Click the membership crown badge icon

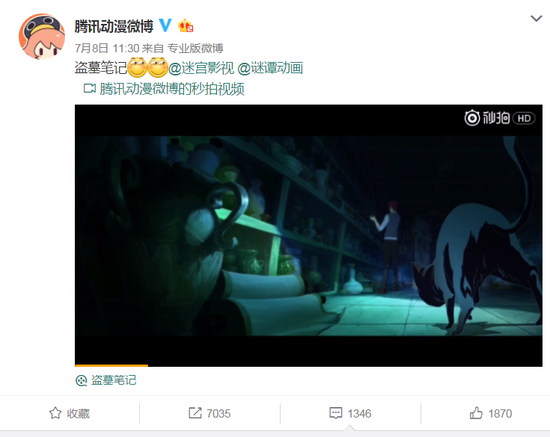point(186,26)
